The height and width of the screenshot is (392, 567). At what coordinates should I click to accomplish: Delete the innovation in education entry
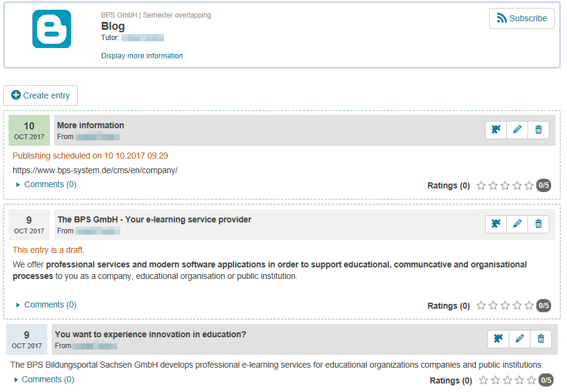pos(541,339)
